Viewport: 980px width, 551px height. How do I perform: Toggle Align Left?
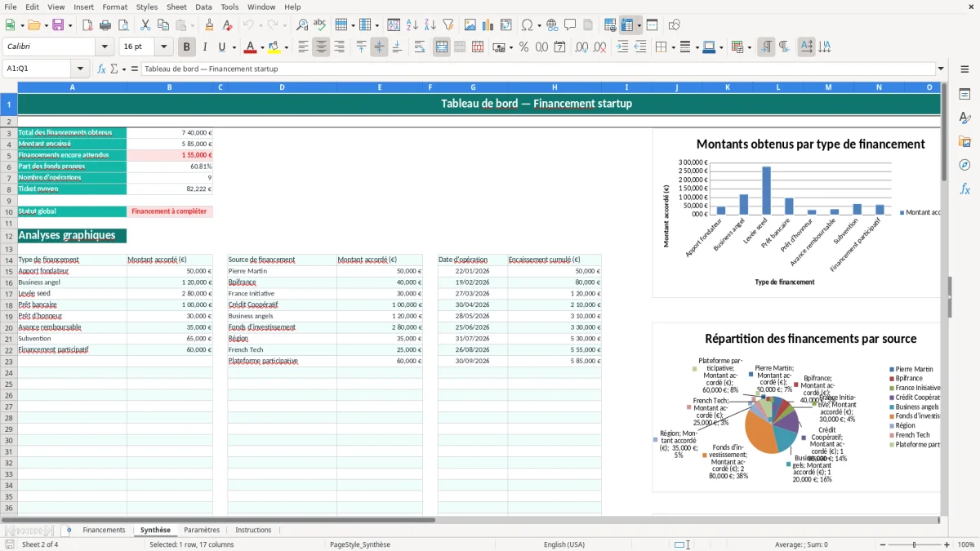coord(303,47)
